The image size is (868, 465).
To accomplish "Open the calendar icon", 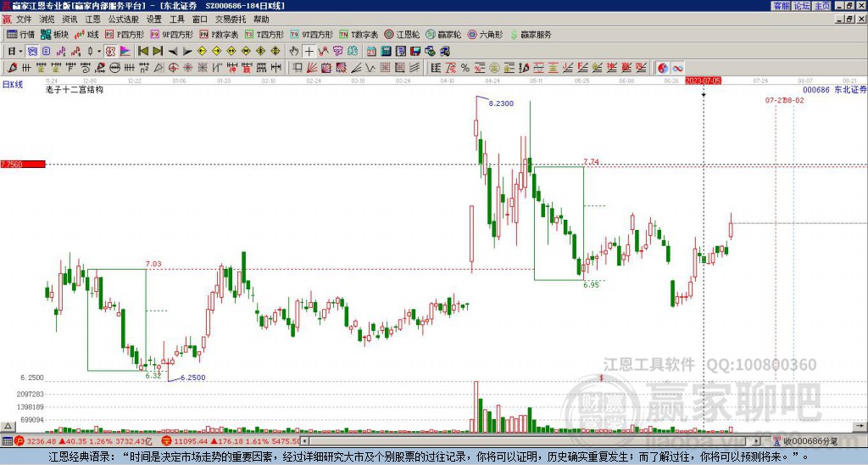I will click(x=371, y=52).
